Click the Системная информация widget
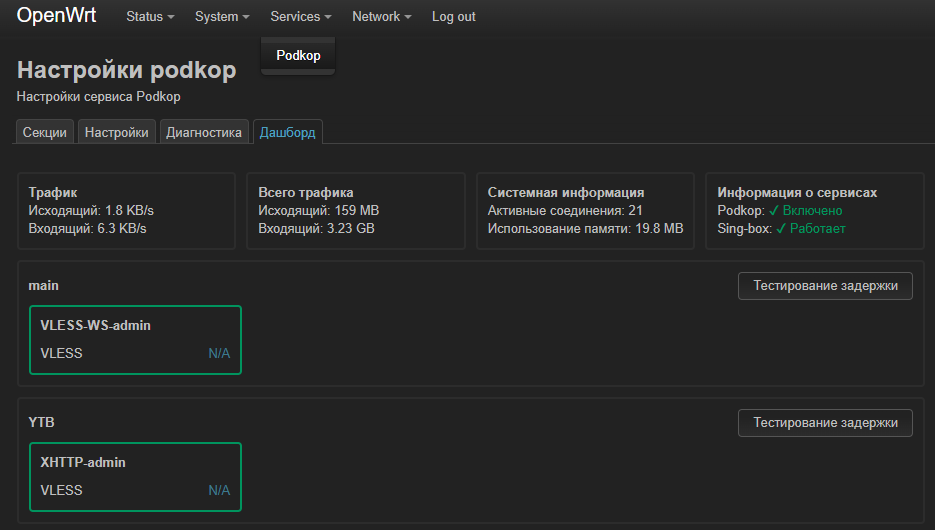The height and width of the screenshot is (530, 935). pos(586,210)
